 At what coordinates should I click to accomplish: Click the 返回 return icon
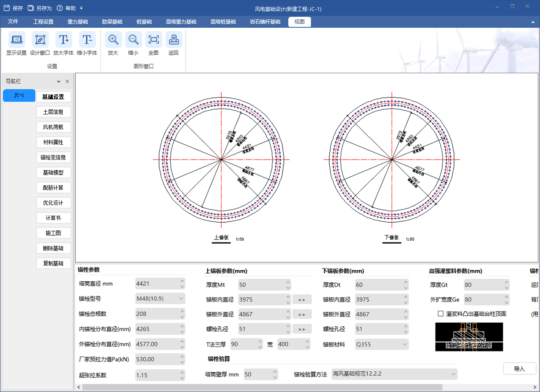(x=174, y=40)
